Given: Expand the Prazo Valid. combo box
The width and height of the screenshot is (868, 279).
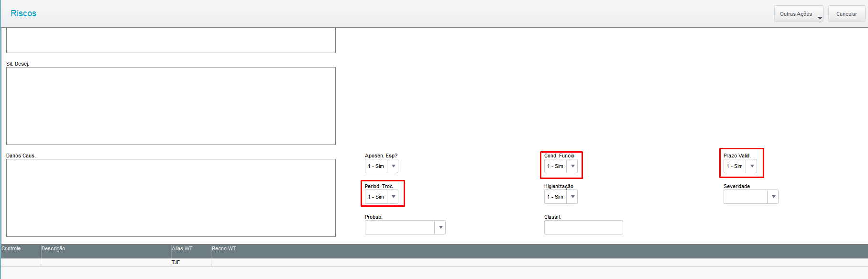Looking at the screenshot, I should pyautogui.click(x=752, y=166).
